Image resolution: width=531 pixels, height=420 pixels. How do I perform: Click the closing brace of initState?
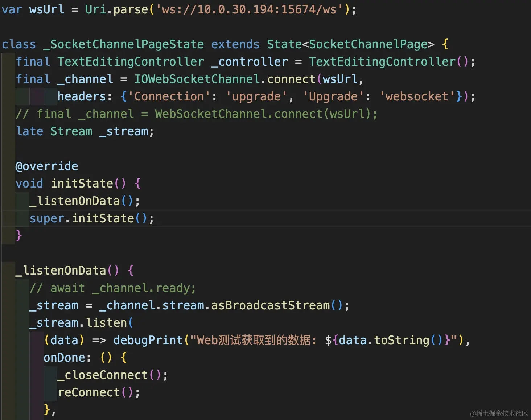click(x=19, y=236)
